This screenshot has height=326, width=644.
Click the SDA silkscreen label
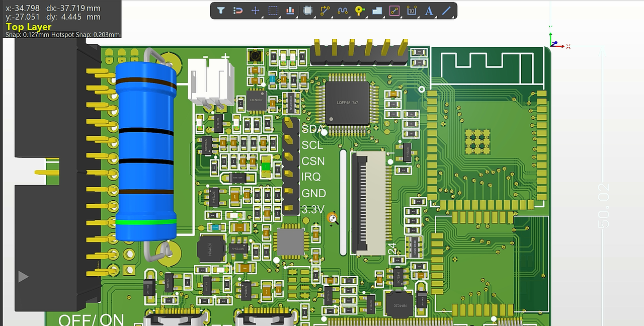[x=313, y=129]
